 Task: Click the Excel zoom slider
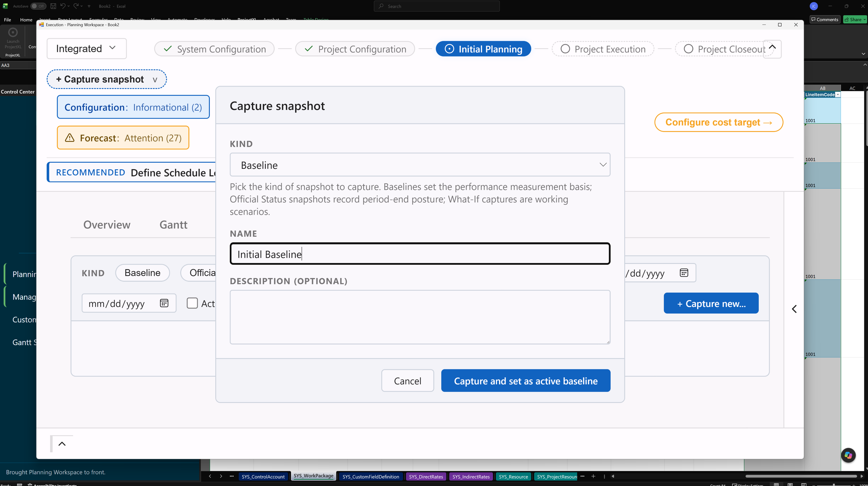pyautogui.click(x=834, y=485)
